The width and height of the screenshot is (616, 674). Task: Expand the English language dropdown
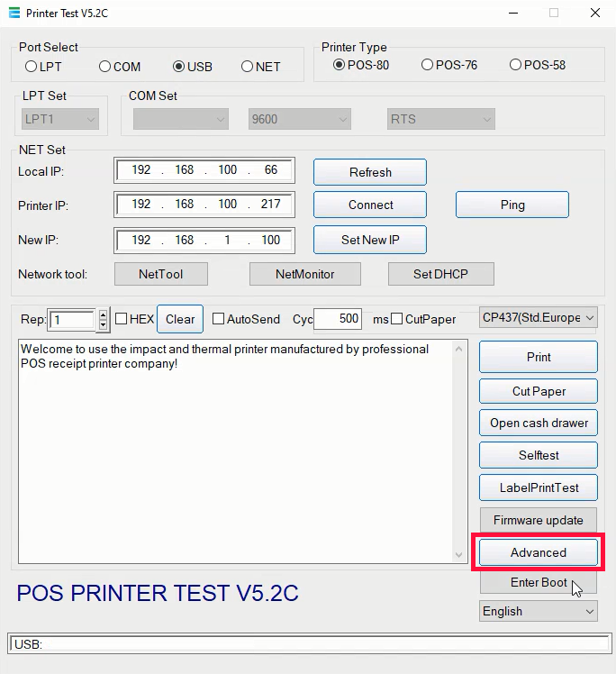539,611
